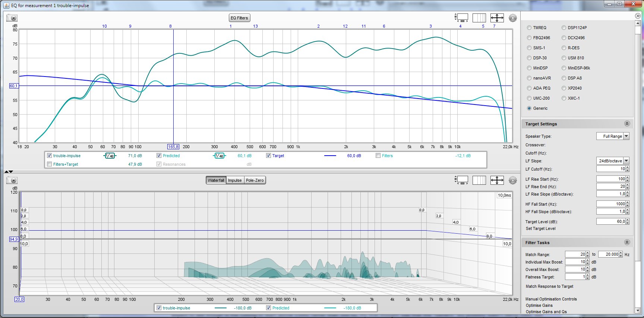This screenshot has height=318, width=644.
Task: Collapse Target Settings section
Action: pos(627,124)
